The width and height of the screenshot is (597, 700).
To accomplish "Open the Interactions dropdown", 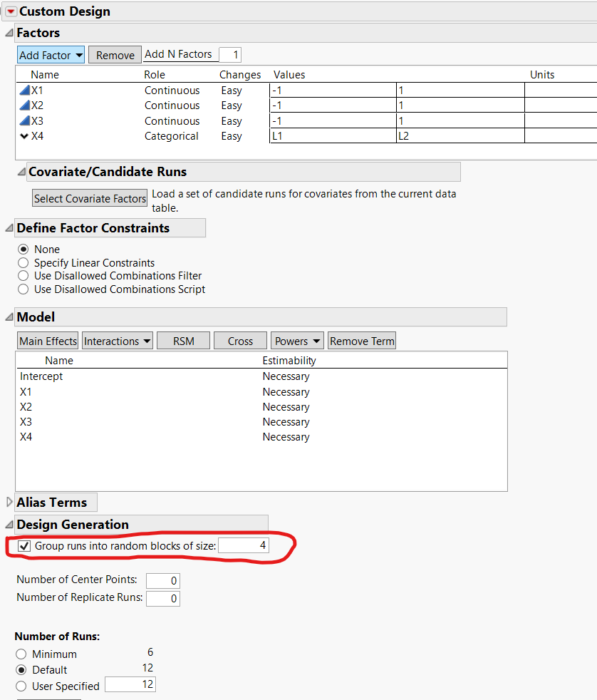I will [x=118, y=341].
